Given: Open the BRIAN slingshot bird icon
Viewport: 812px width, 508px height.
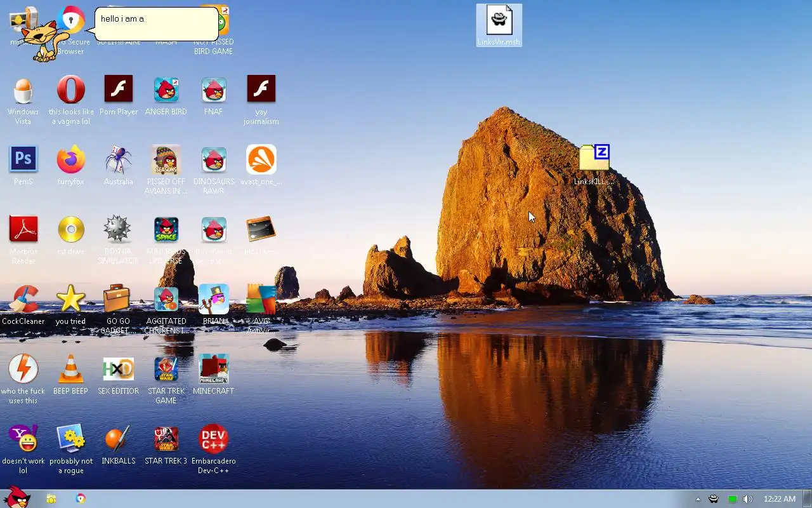Looking at the screenshot, I should (214, 299).
